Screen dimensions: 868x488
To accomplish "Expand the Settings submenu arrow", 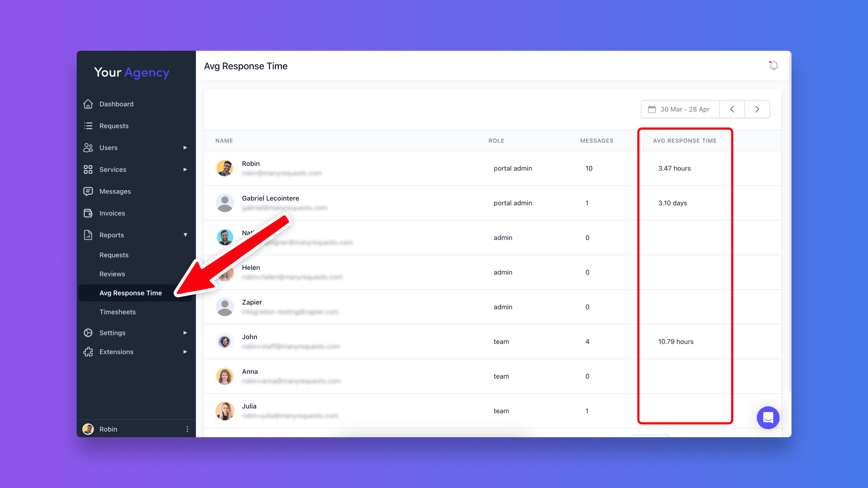I will pos(185,333).
